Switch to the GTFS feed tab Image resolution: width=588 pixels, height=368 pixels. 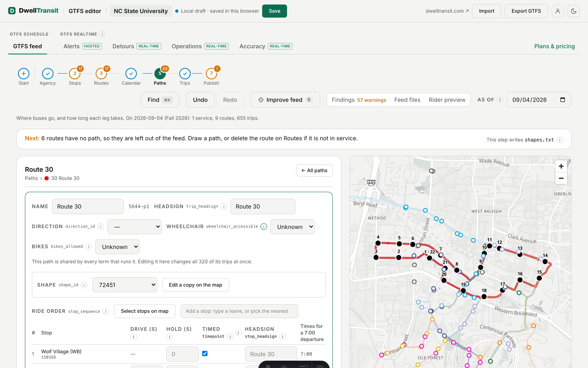pos(27,46)
